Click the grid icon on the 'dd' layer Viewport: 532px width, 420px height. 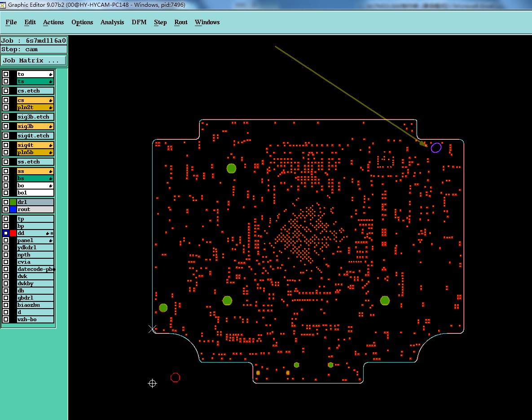52,233
